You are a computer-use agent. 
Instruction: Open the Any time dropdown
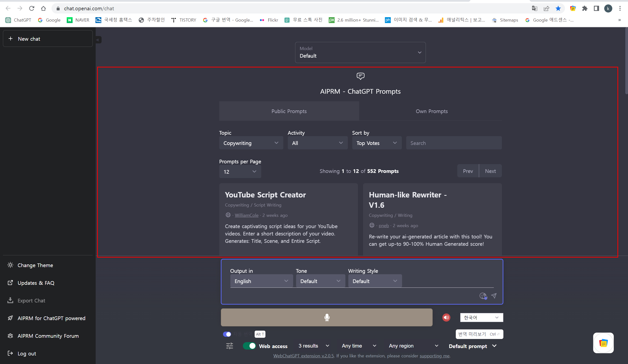click(x=359, y=346)
